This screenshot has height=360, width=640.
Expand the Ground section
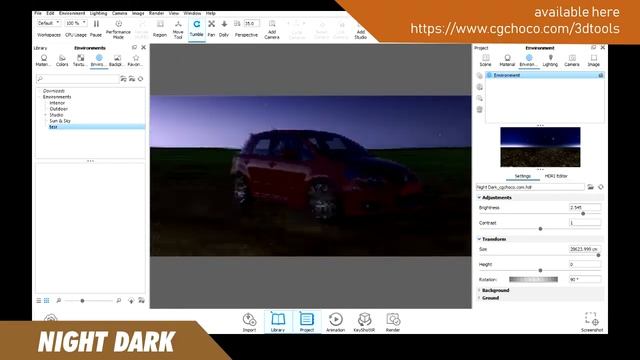480,298
